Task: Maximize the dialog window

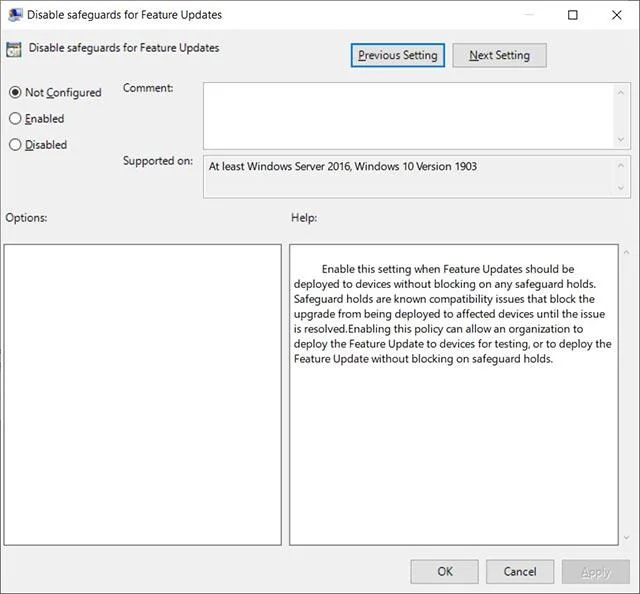Action: 573,15
